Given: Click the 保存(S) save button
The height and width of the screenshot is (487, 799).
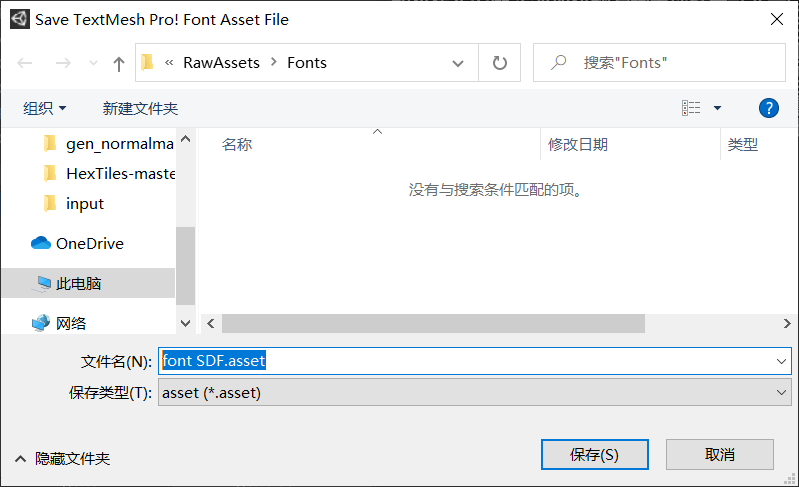Looking at the screenshot, I should (595, 454).
